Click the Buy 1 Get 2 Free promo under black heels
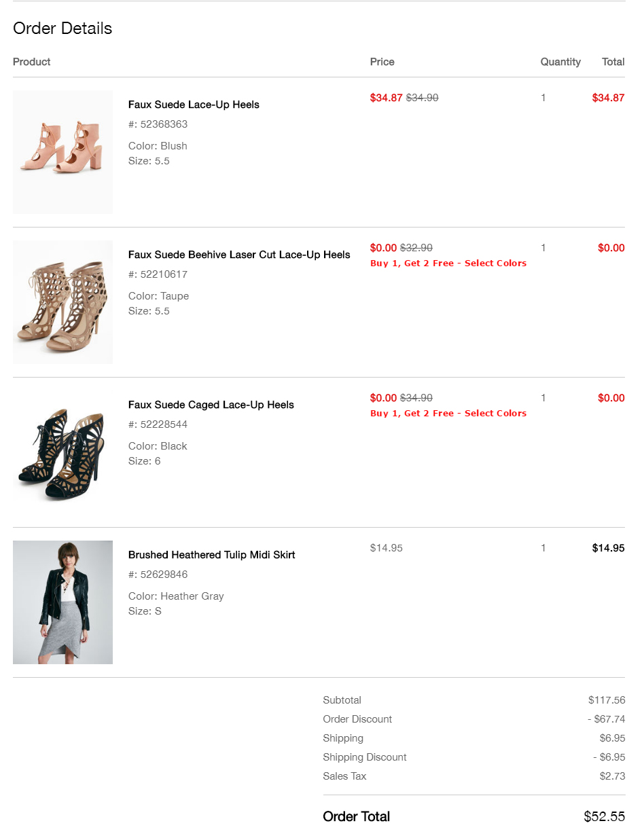Viewport: 644px width, 836px height. (x=448, y=414)
